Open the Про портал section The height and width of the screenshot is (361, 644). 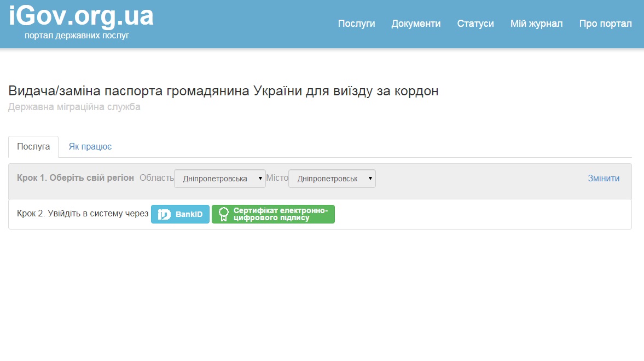tap(605, 24)
